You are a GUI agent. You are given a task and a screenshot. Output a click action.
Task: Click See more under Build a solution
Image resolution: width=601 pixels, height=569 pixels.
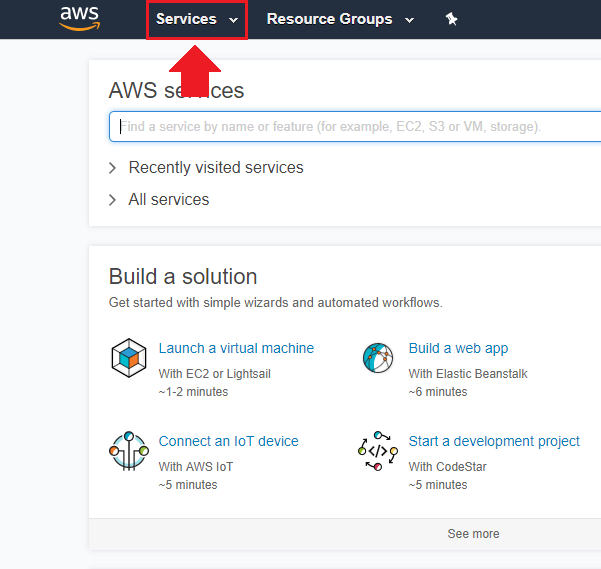tap(473, 533)
